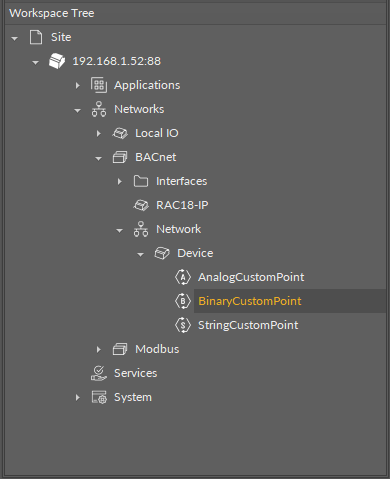Click the Networks topology icon
The height and width of the screenshot is (479, 390).
click(x=99, y=109)
